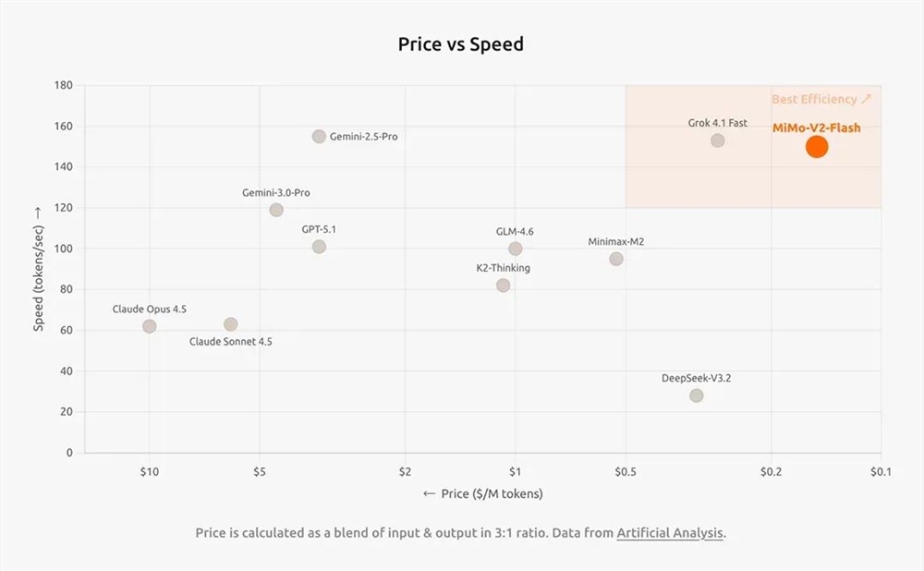The height and width of the screenshot is (571, 924).
Task: Select the Gemini-3.0-Pro data point
Action: click(x=276, y=210)
